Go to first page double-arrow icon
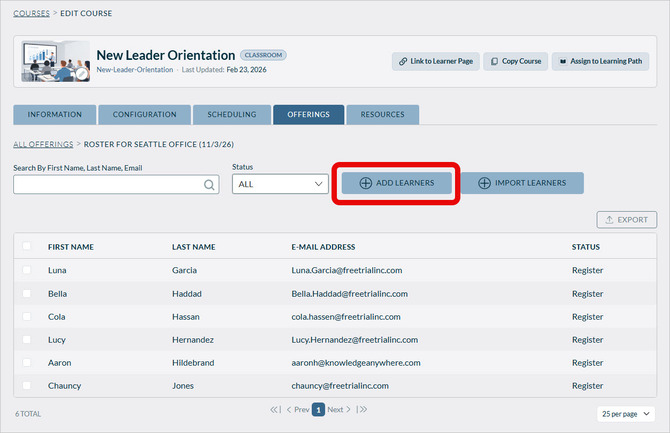Image resolution: width=670 pixels, height=433 pixels. coord(276,409)
